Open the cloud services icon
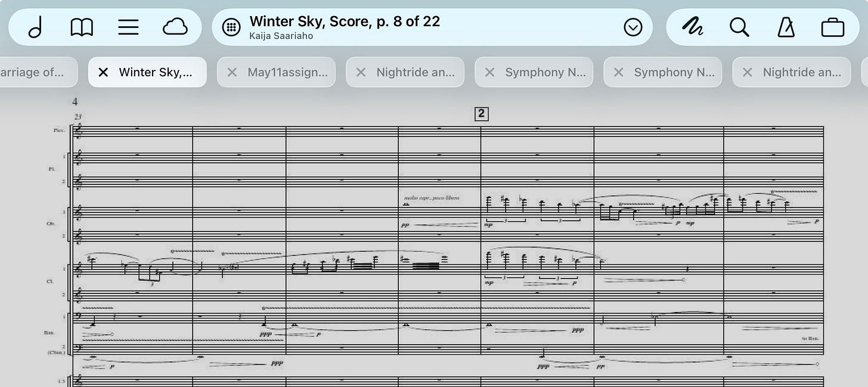Viewport: 868px width, 387px height. coord(175,27)
